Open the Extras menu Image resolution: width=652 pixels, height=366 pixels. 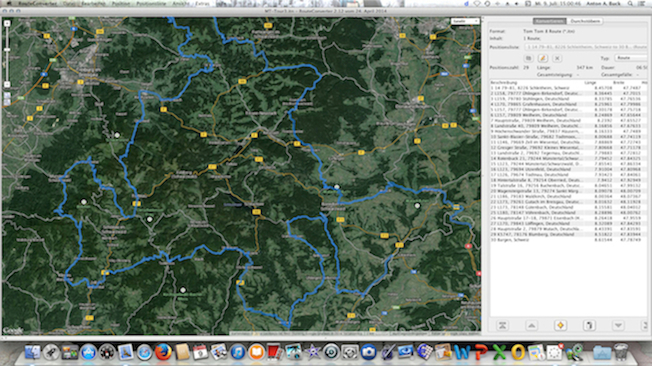(x=202, y=3)
